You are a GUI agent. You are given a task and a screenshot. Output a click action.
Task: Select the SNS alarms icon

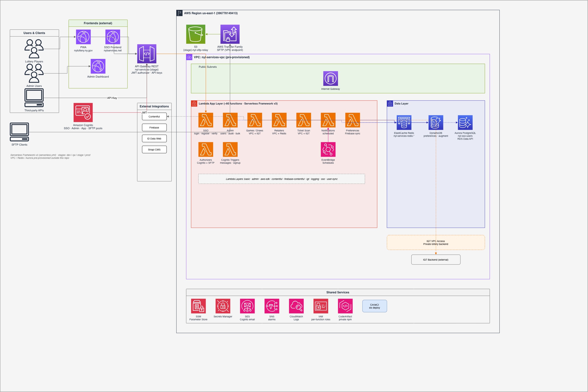click(272, 306)
